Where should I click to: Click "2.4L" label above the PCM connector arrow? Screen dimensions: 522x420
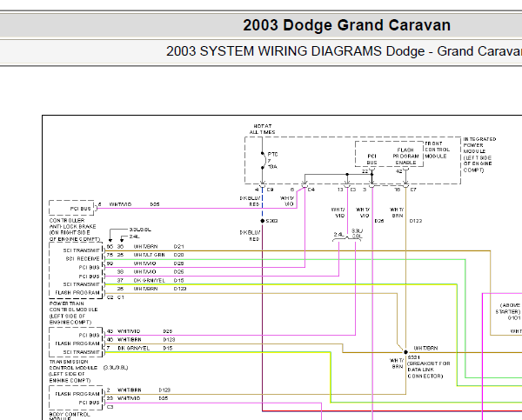tap(135, 237)
